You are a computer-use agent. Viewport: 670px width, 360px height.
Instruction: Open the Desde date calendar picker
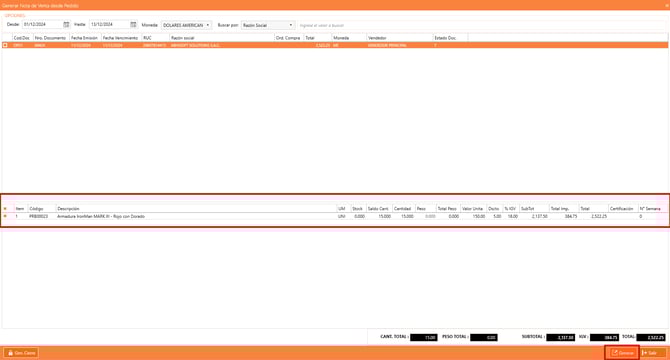click(66, 25)
